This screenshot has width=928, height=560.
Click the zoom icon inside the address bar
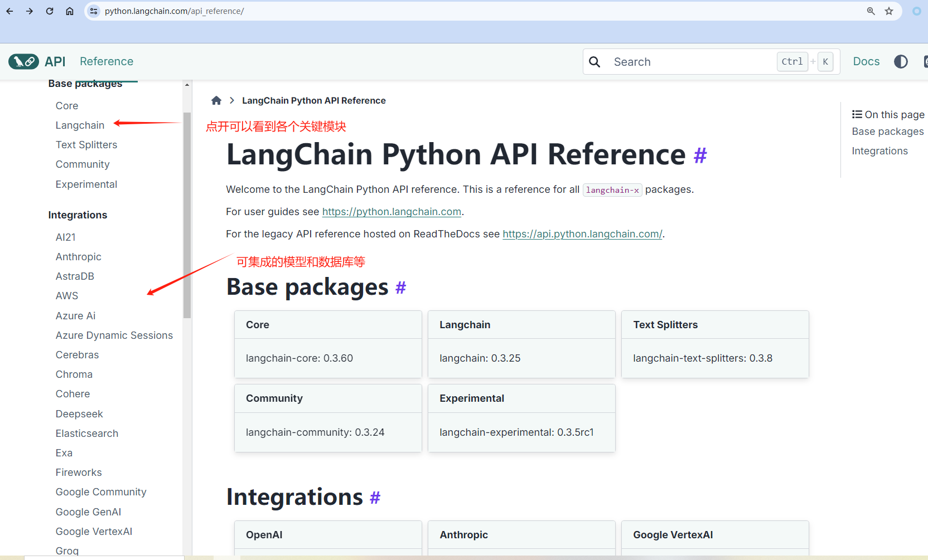click(x=871, y=11)
